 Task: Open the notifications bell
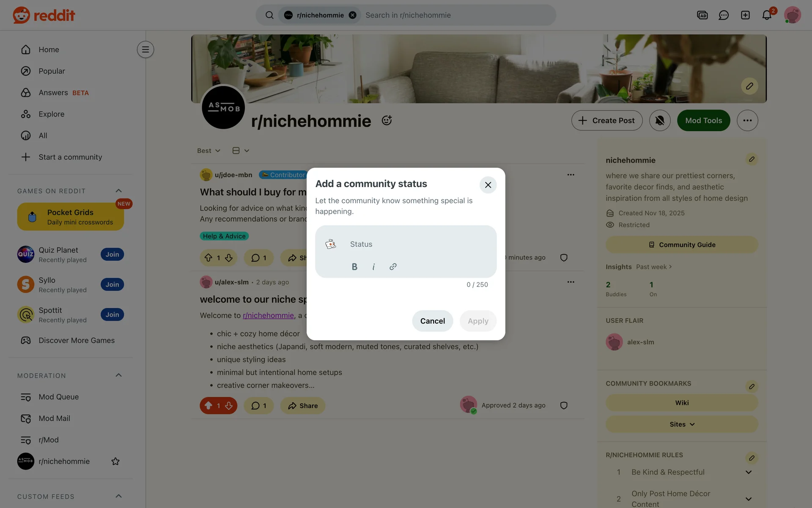pyautogui.click(x=767, y=15)
